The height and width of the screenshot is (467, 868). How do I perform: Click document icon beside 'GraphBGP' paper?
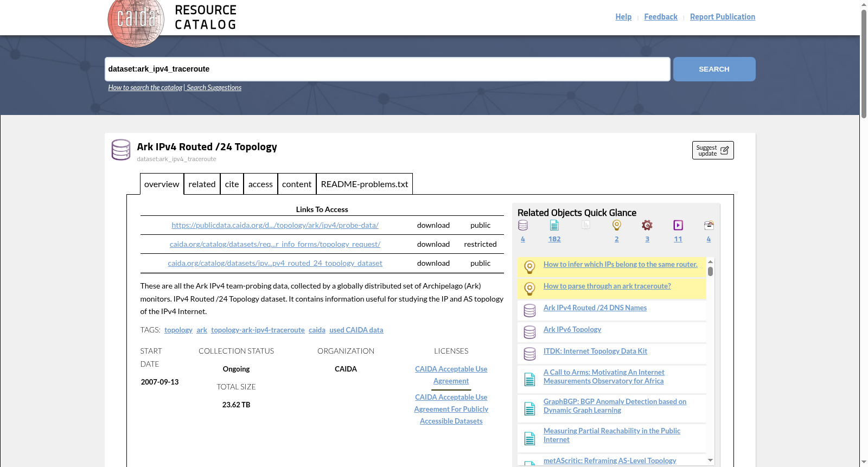click(530, 408)
